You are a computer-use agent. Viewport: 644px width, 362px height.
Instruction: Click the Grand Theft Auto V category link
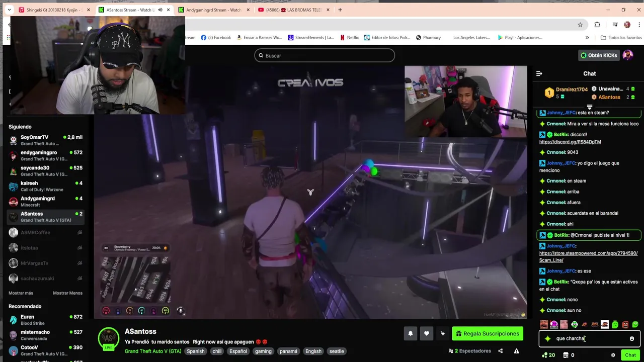[153, 351]
